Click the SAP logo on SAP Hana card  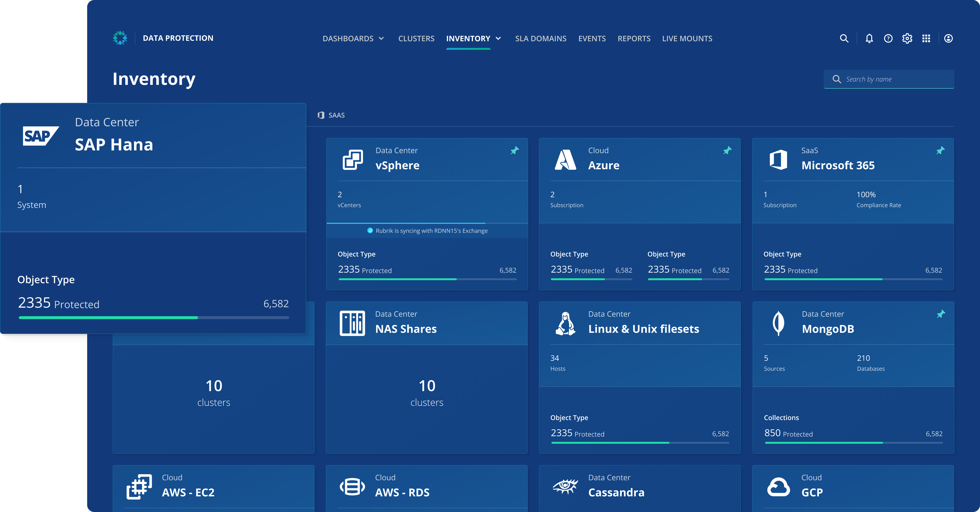(41, 136)
